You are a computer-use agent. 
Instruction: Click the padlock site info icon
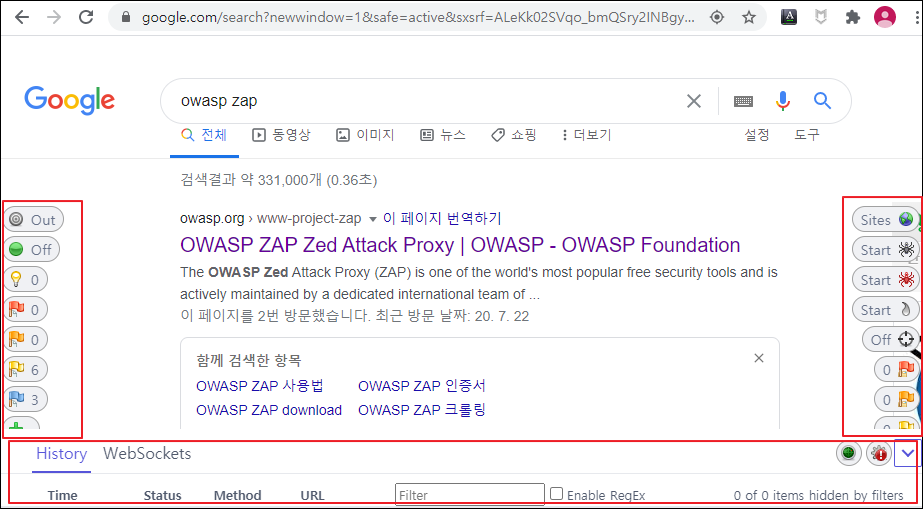pos(125,18)
